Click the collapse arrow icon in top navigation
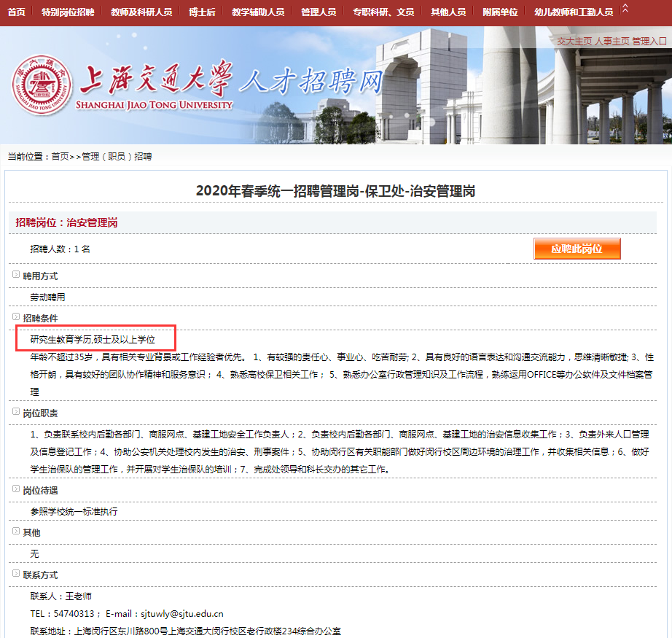This screenshot has height=638, width=672. pos(625,8)
